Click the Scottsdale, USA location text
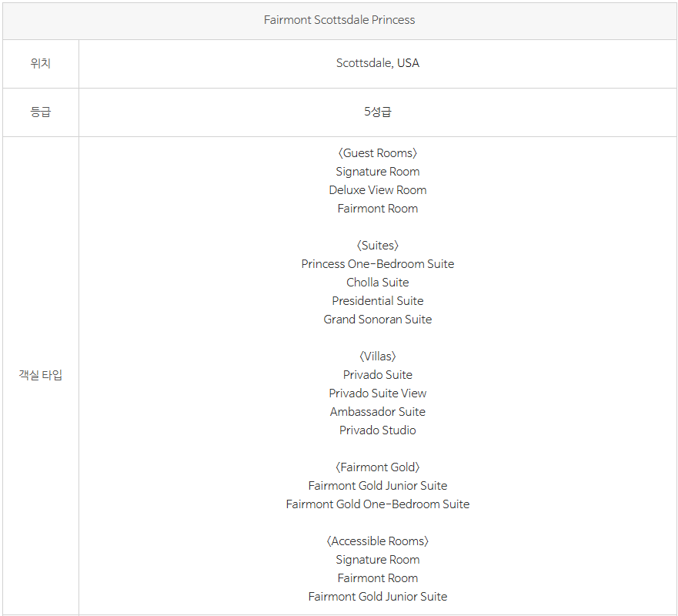Image resolution: width=678 pixels, height=616 pixels. [378, 63]
